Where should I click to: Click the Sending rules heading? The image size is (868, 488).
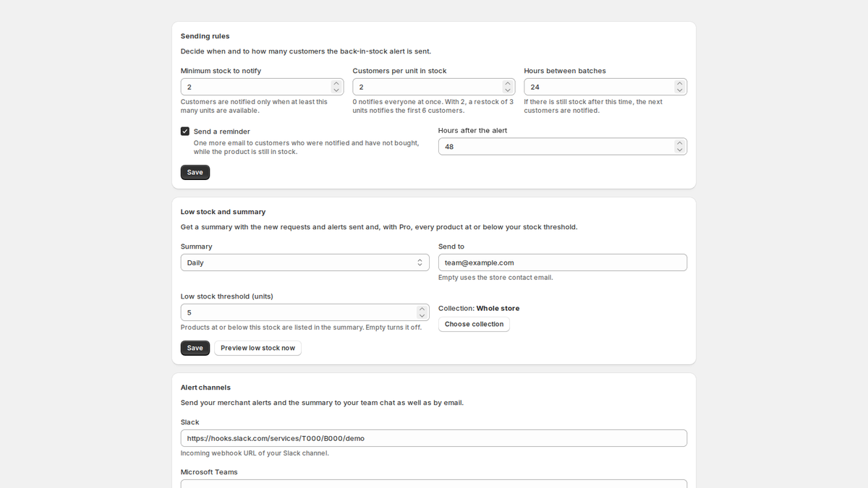pyautogui.click(x=205, y=36)
